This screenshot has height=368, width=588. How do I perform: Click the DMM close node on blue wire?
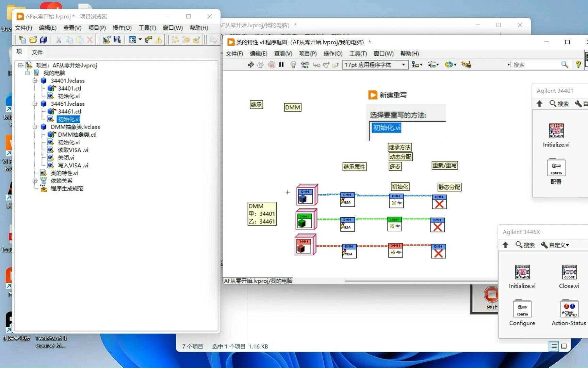click(439, 202)
